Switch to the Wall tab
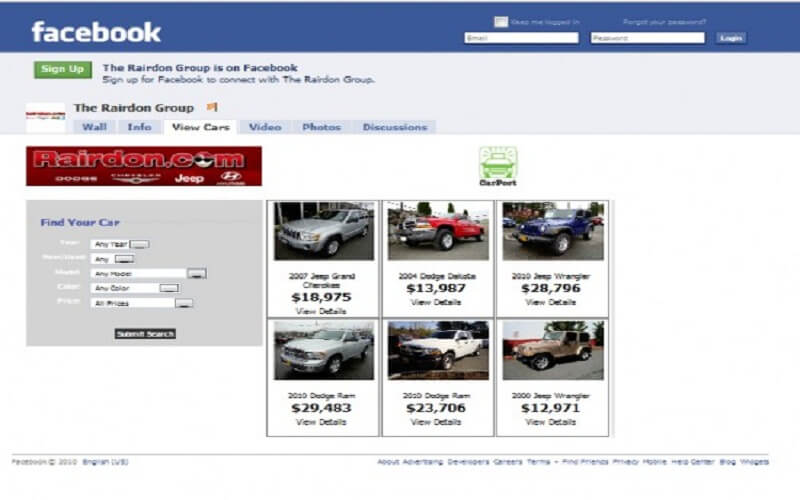This screenshot has height=500, width=800. pyautogui.click(x=94, y=127)
